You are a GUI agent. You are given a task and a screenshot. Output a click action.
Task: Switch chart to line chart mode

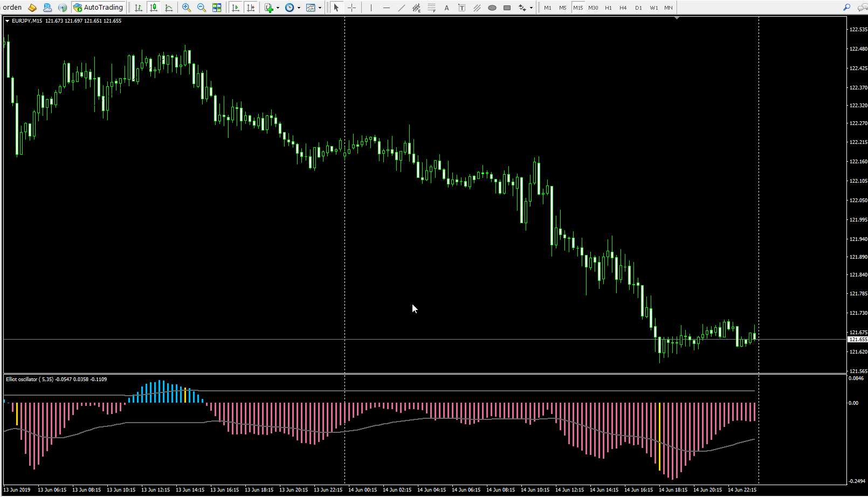(x=169, y=8)
